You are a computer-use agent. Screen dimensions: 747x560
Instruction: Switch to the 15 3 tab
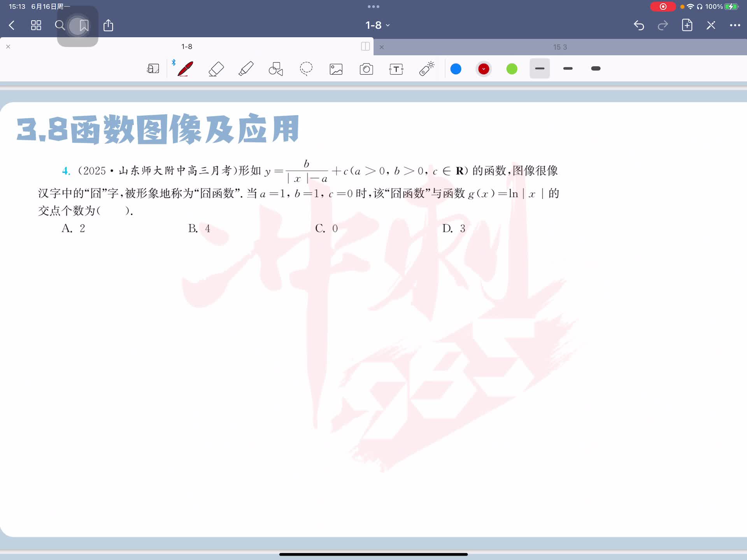point(559,47)
